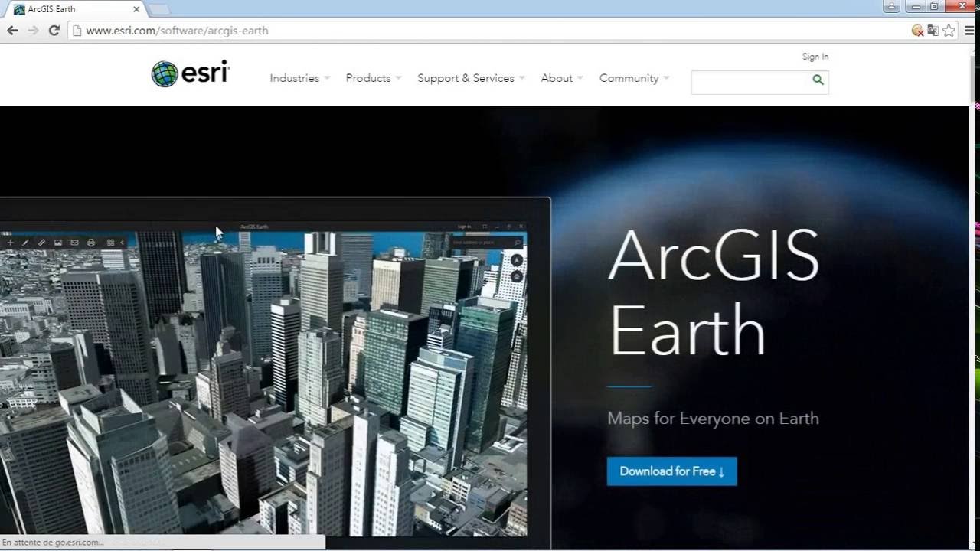
Task: Go back to the previous page
Action: coord(12,31)
